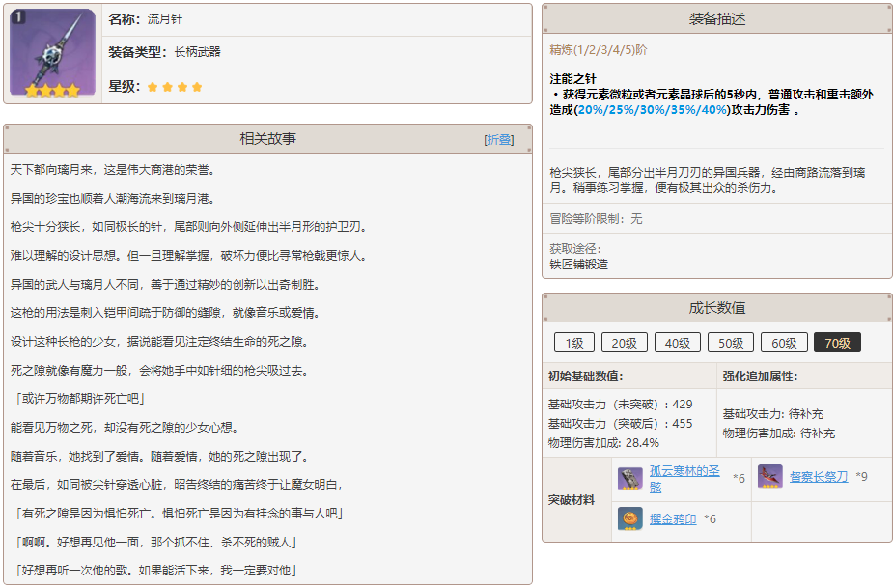Collapse the 相关故事 section via 折叠
Image resolution: width=893 pixels, height=588 pixels.
coord(499,140)
